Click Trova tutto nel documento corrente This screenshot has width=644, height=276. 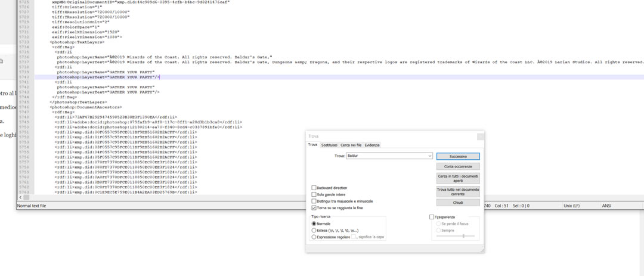point(457,191)
